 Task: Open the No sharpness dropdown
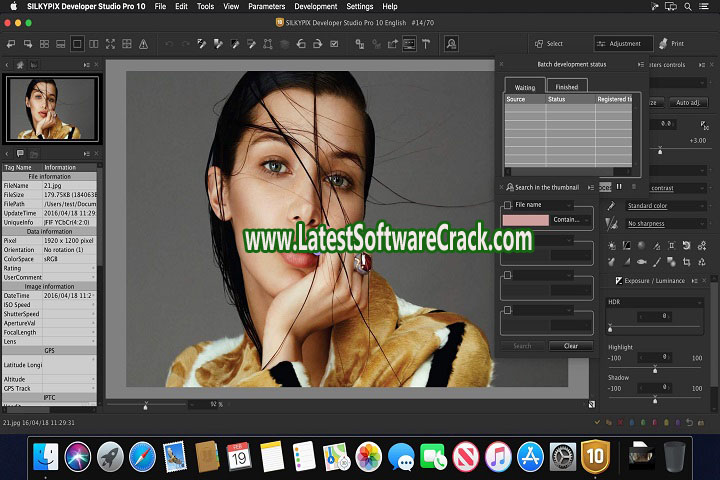665,224
